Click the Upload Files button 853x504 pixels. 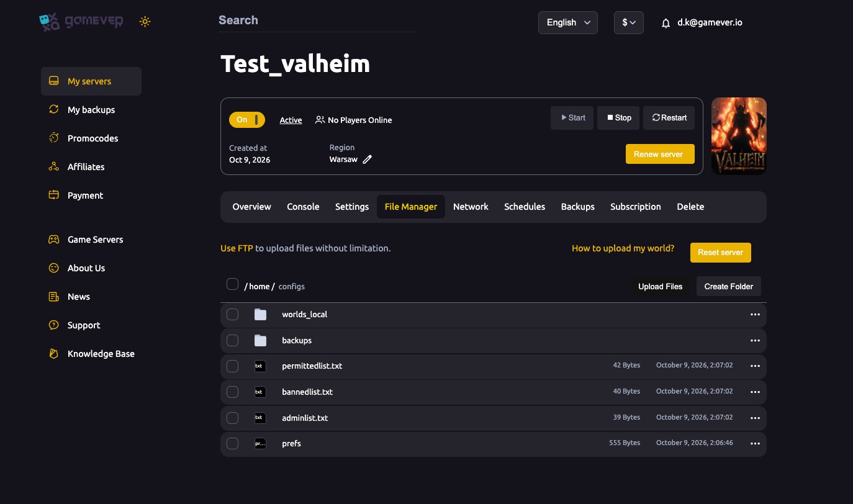(661, 287)
